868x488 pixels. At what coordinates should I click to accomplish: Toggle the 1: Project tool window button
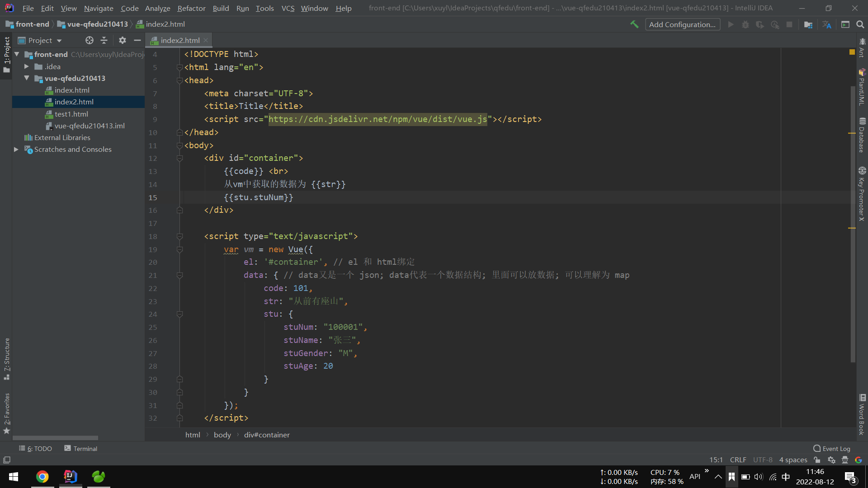[x=6, y=55]
